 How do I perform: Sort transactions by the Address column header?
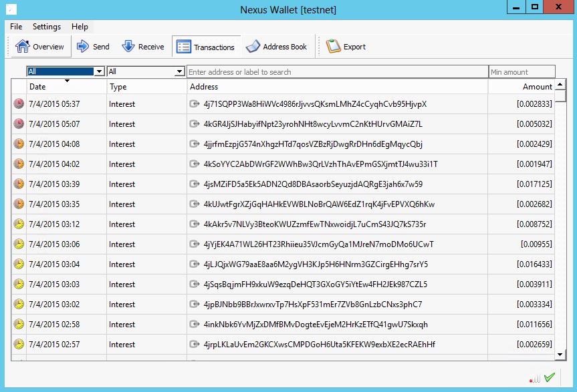point(338,87)
